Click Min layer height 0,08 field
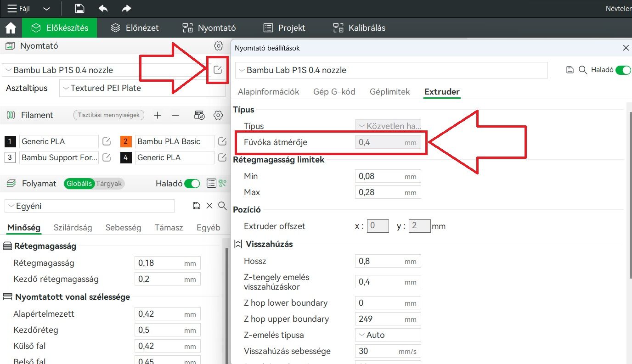Viewport: 632px width, 364px height. pyautogui.click(x=388, y=176)
